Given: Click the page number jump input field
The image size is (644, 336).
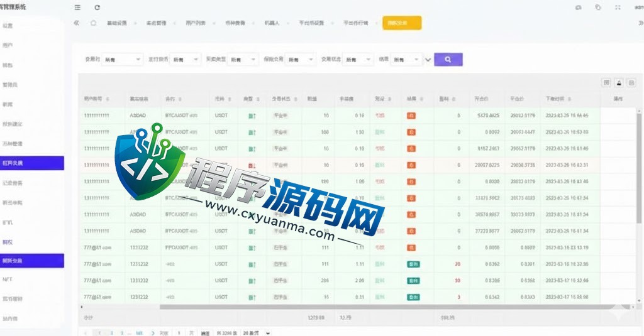Looking at the screenshot, I should click(179, 333).
